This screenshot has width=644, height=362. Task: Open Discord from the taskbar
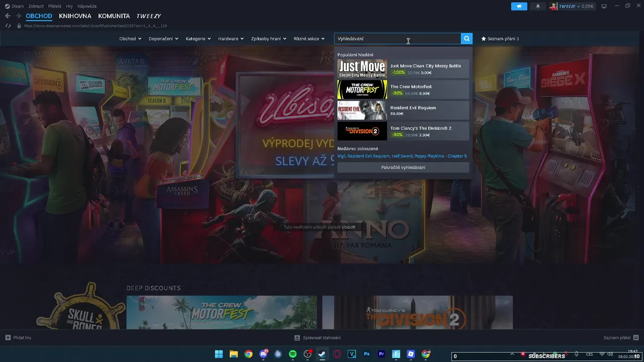click(263, 354)
